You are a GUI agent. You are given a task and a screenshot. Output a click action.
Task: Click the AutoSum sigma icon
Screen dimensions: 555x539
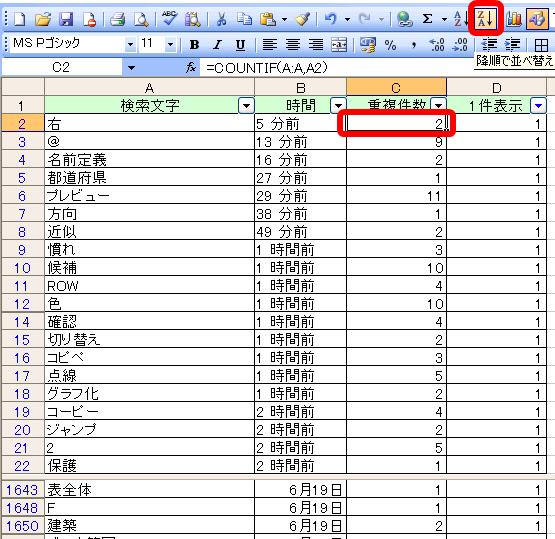click(428, 18)
